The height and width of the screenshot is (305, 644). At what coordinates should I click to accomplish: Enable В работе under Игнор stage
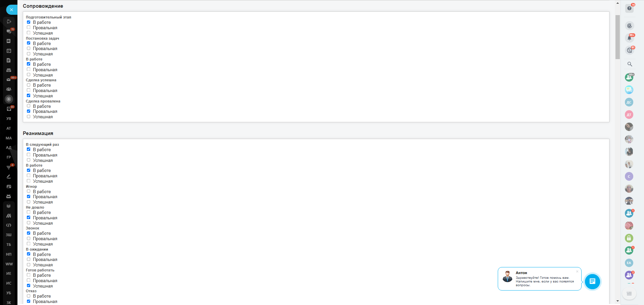click(29, 191)
